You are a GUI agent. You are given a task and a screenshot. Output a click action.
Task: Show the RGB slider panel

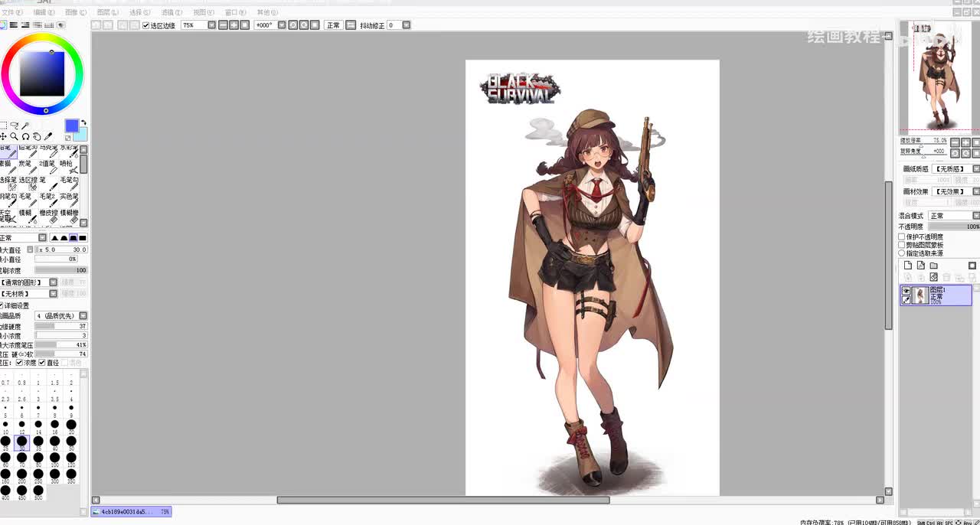click(x=13, y=25)
